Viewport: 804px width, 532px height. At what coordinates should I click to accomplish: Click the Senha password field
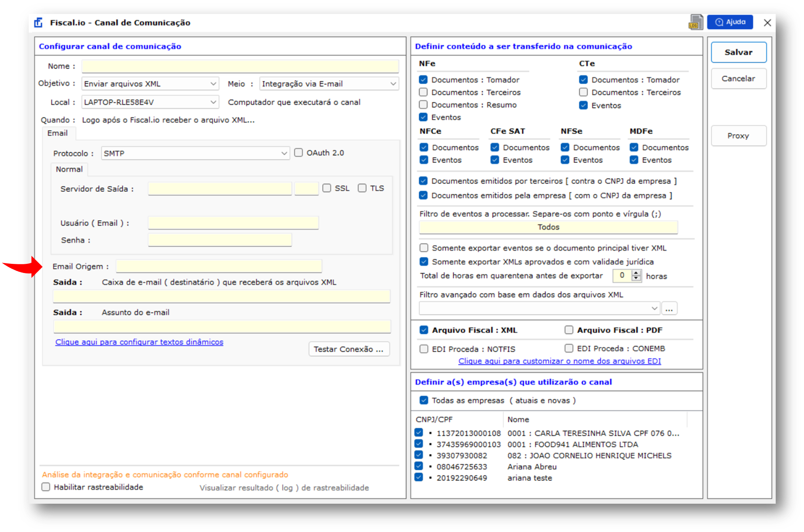click(220, 240)
